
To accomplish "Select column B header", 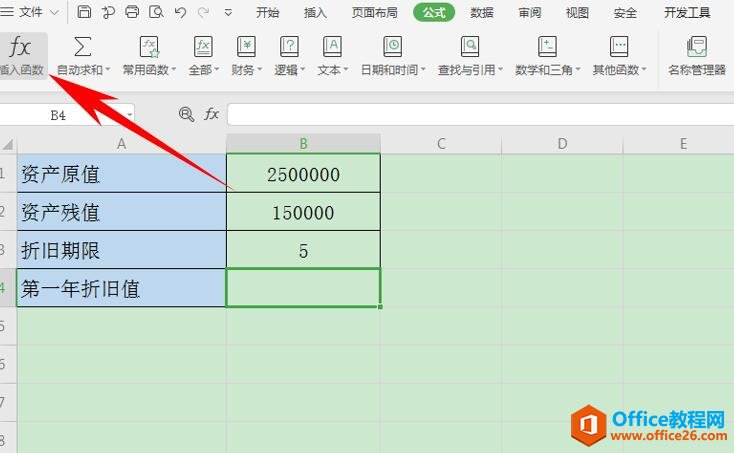I will [x=303, y=144].
